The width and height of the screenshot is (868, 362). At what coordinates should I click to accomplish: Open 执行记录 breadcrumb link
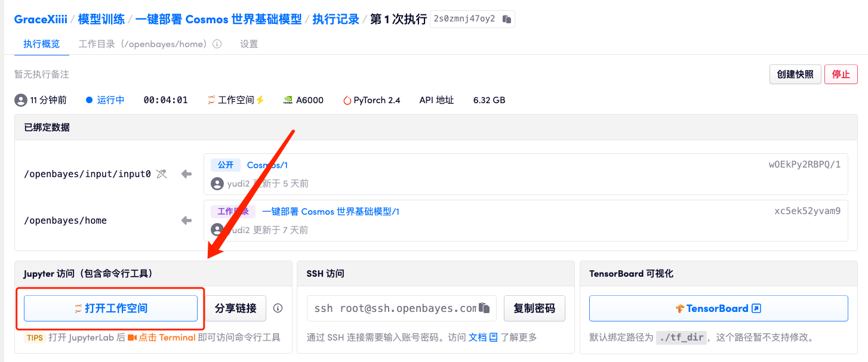click(336, 19)
